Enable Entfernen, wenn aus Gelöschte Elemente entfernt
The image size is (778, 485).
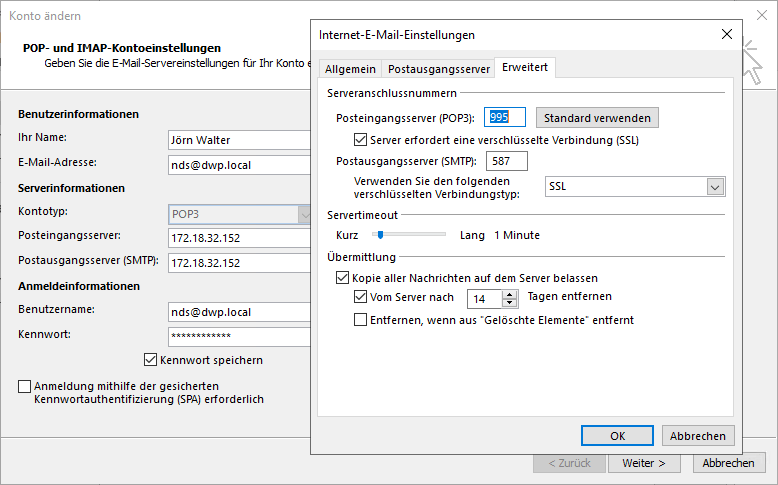[361, 320]
